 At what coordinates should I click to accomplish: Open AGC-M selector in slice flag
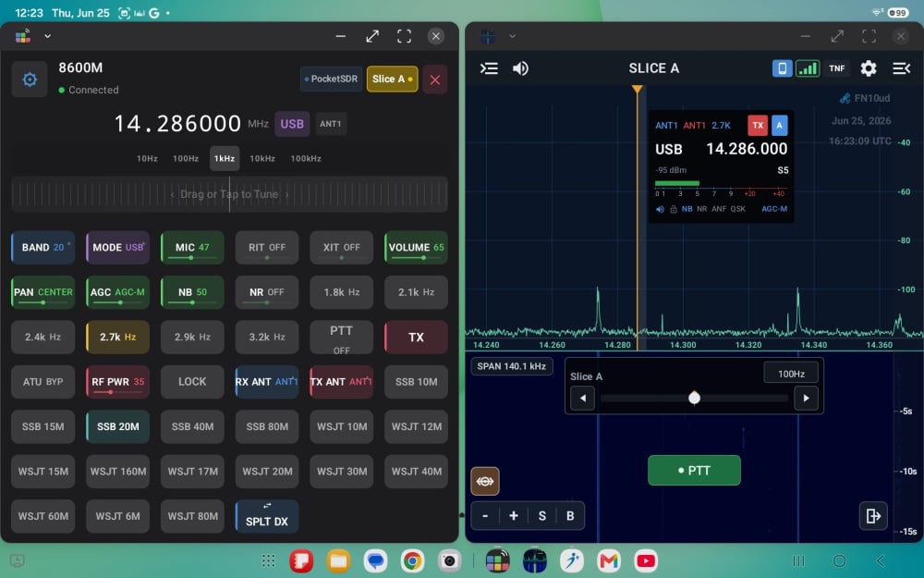774,209
